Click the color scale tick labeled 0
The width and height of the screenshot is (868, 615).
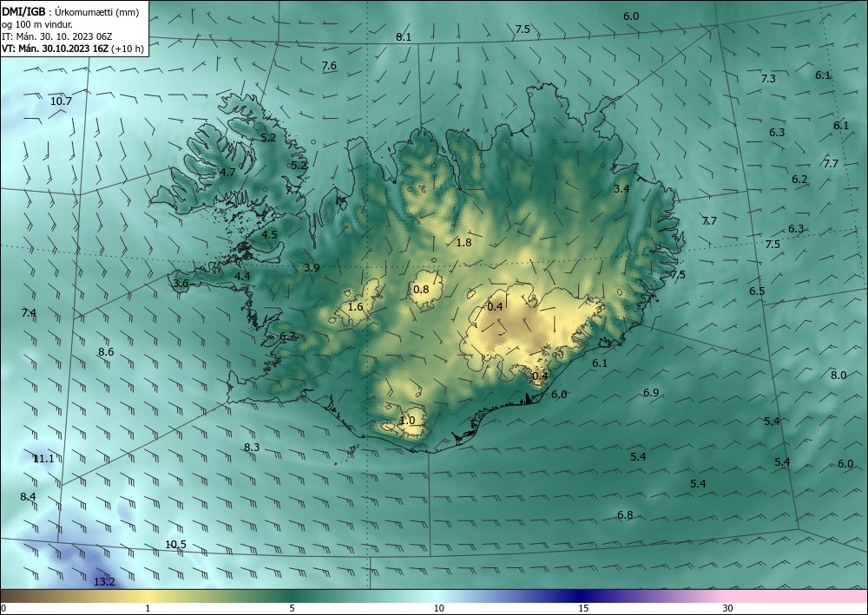[3, 608]
